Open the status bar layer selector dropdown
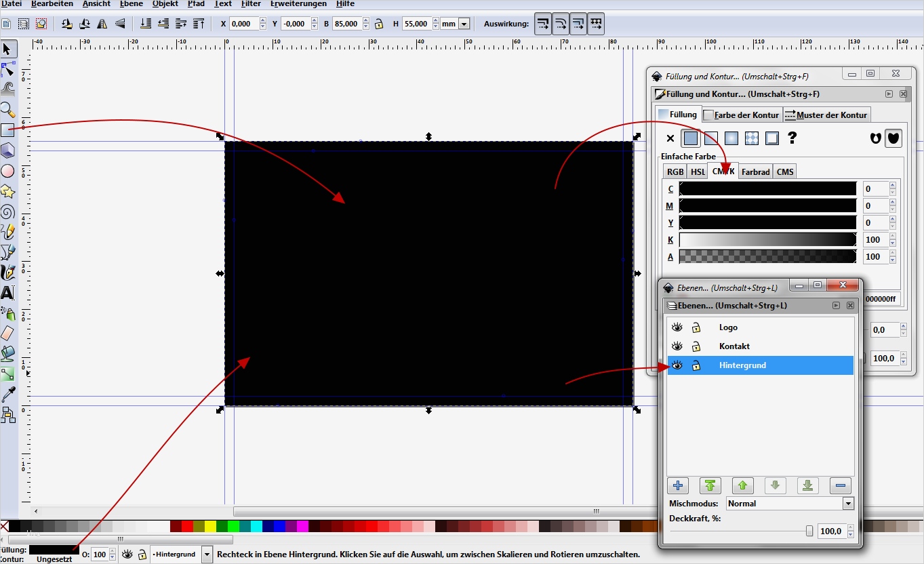924x564 pixels. point(207,555)
